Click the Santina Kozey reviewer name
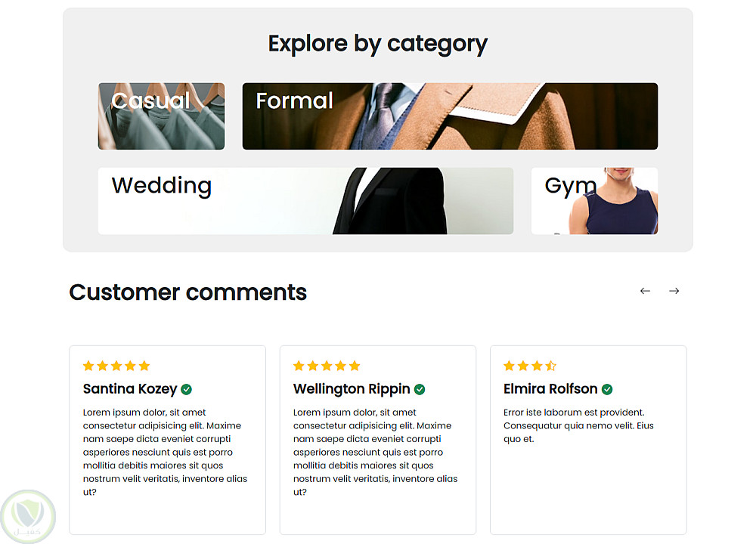 [130, 389]
